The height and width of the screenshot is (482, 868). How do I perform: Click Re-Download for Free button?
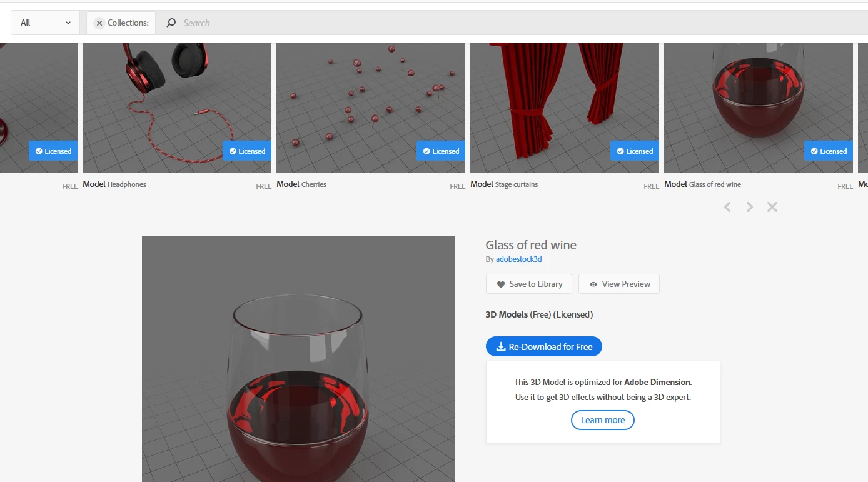pyautogui.click(x=544, y=346)
